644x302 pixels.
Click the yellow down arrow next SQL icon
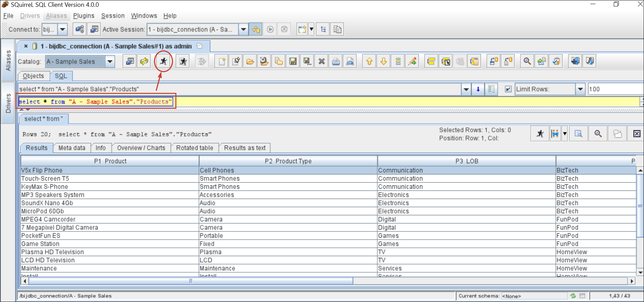pos(384,62)
